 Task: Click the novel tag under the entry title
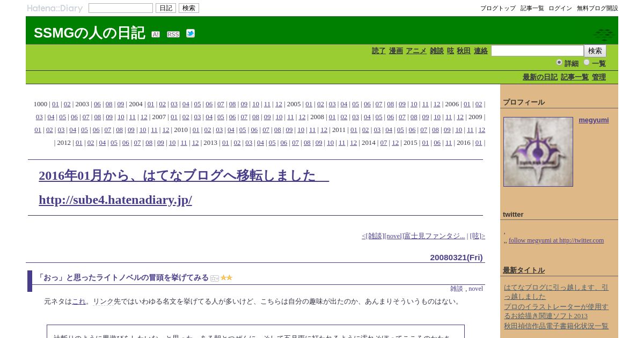[475, 289]
